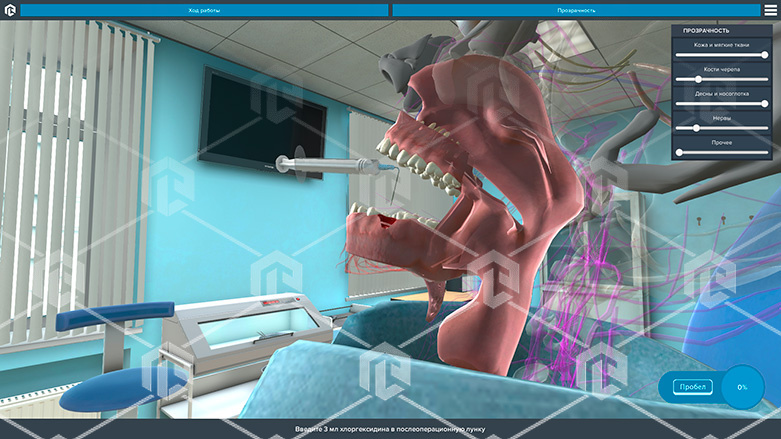This screenshot has height=439, width=781.
Task: Click the 0% progress circle
Action: [742, 387]
